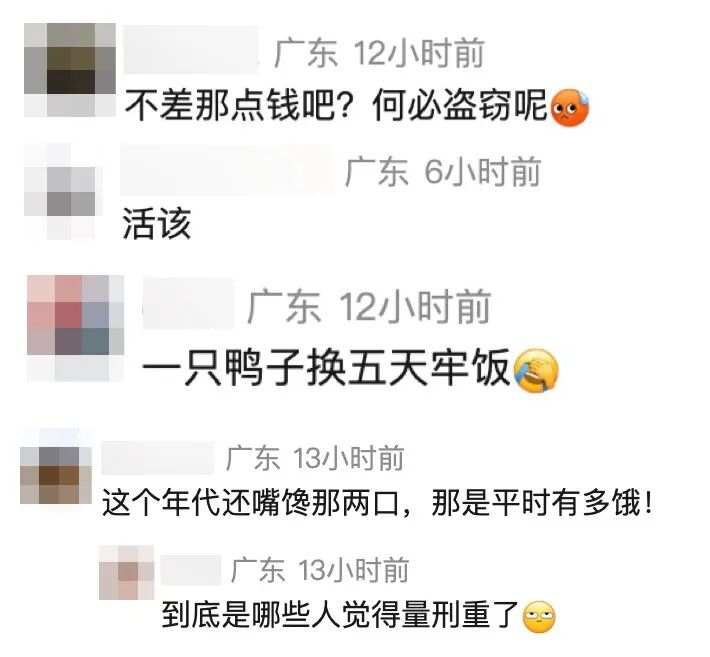Select the '活该' comment text
The height and width of the screenshot is (657, 710).
pos(157,223)
